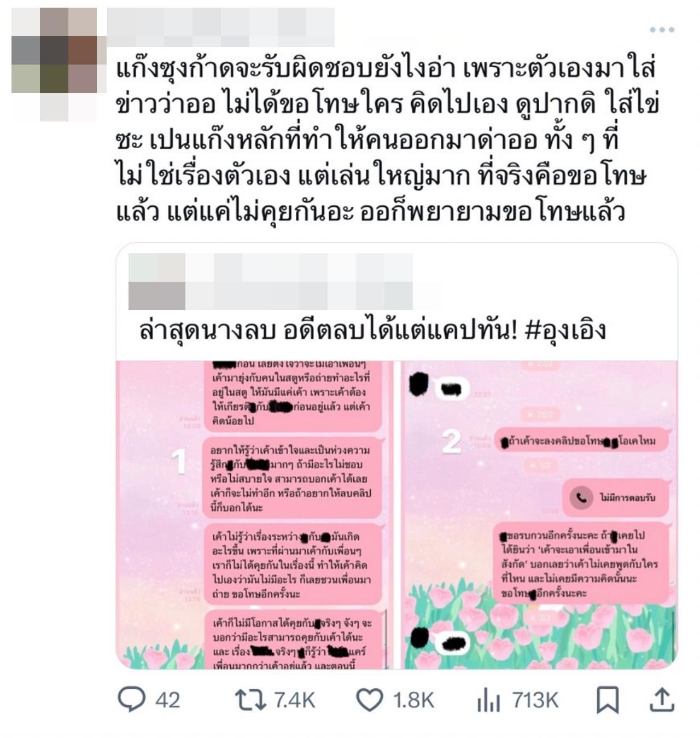Click the reply speech bubble icon

pyautogui.click(x=132, y=700)
